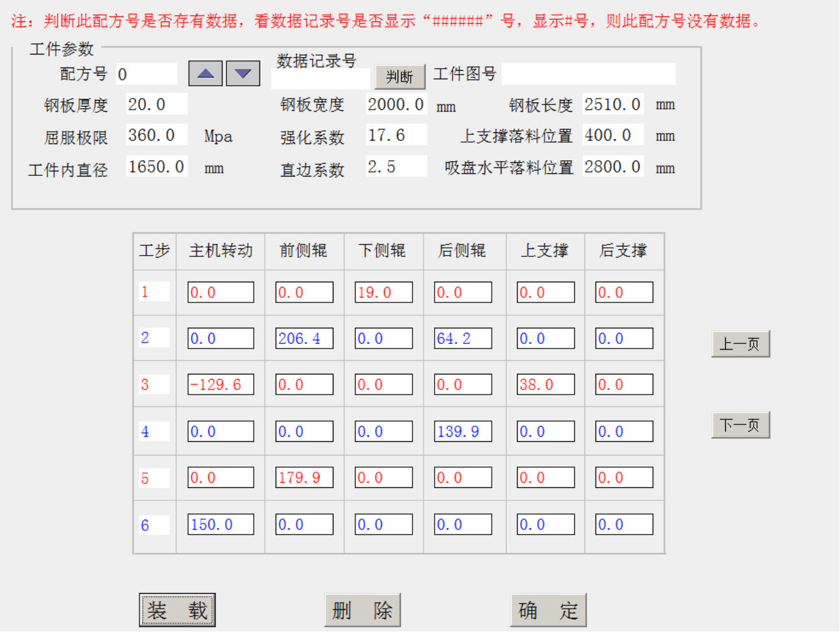
Task: Click the 上一页 button
Action: pos(740,344)
